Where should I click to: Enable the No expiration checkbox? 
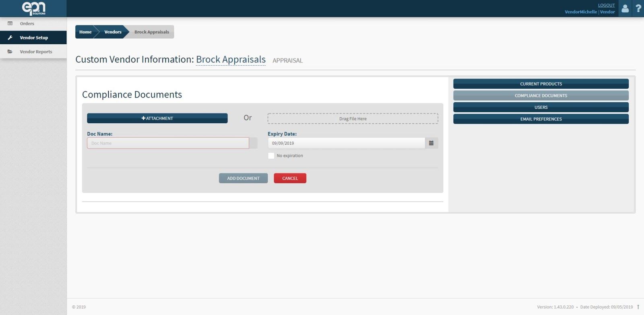[x=271, y=155]
